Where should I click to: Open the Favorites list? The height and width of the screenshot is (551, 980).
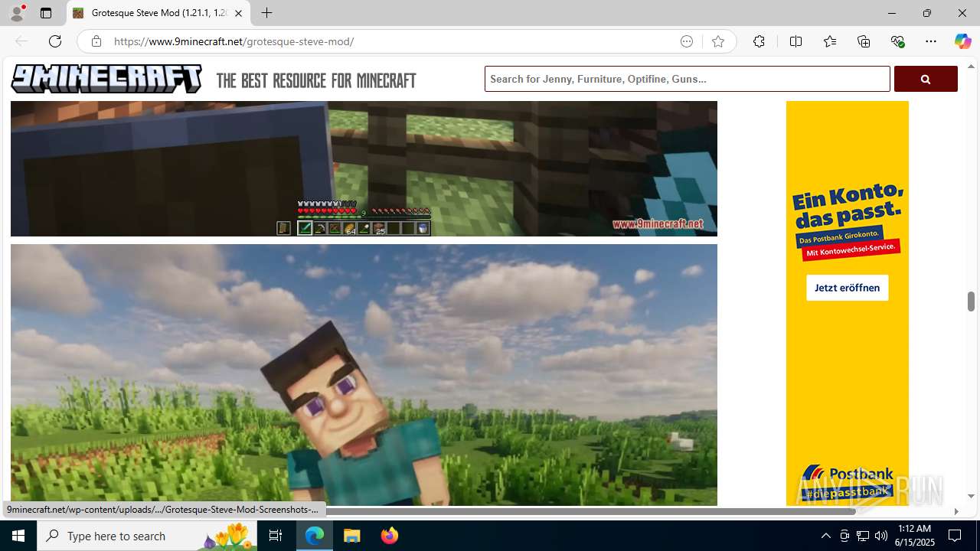[830, 41]
